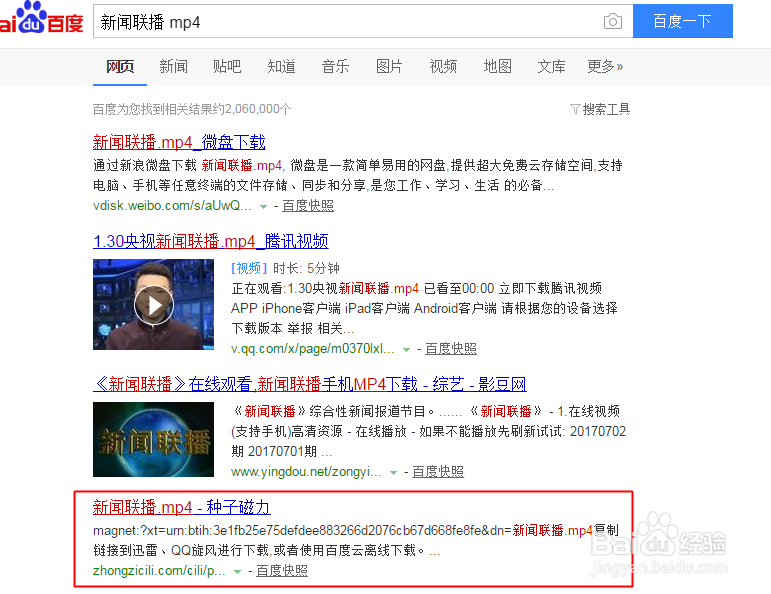771x594 pixels.
Task: Click the result count text 百度为您找到相关结果约2,060,000个
Action: click(192, 109)
